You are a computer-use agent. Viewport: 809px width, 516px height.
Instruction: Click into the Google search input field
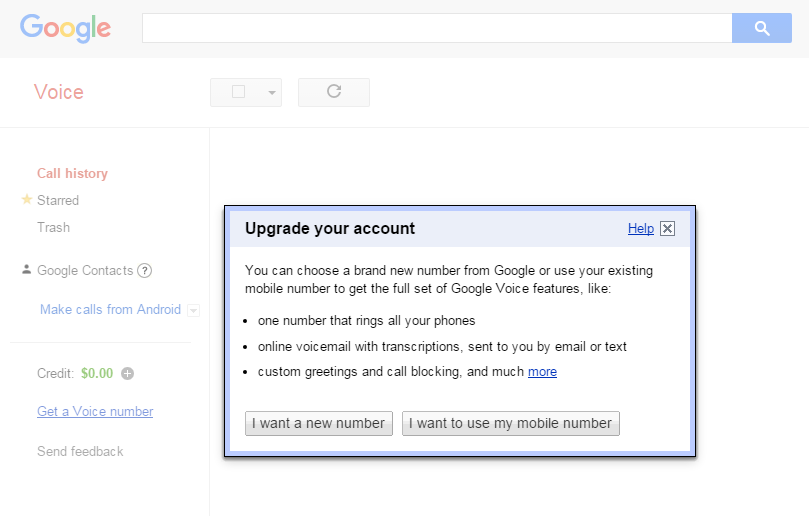click(x=436, y=28)
